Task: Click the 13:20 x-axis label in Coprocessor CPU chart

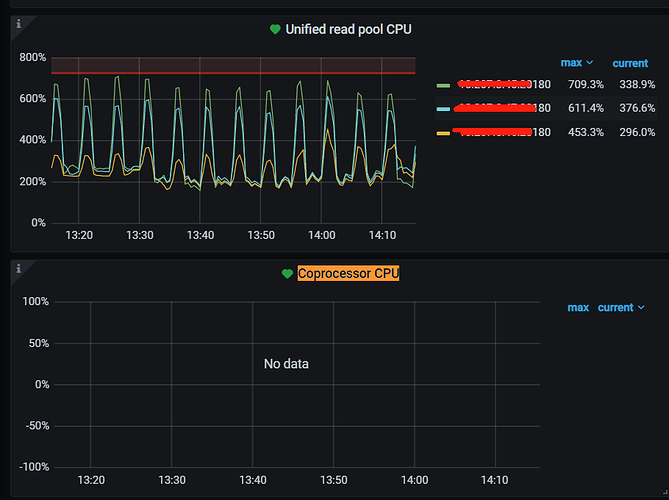Action: coord(91,480)
